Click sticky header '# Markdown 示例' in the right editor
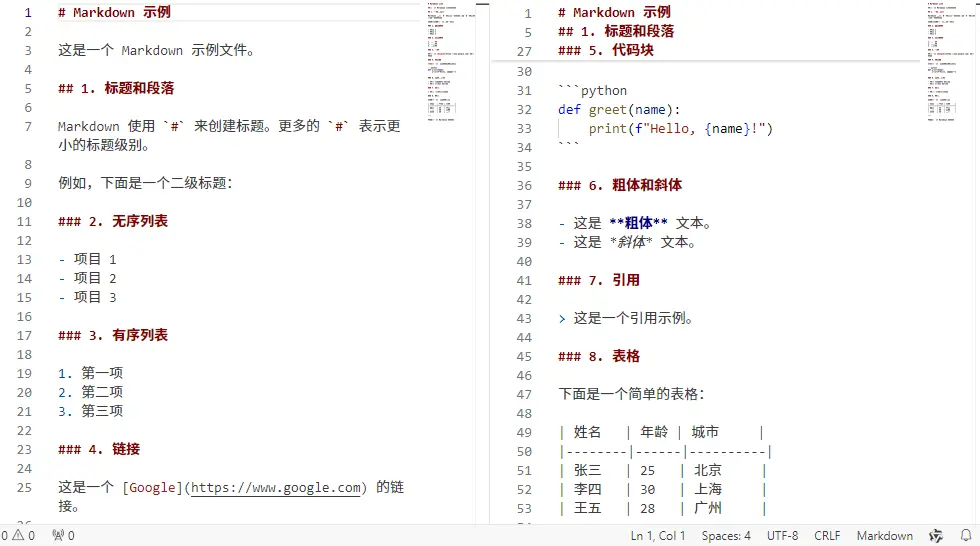The width and height of the screenshot is (980, 546). point(614,12)
